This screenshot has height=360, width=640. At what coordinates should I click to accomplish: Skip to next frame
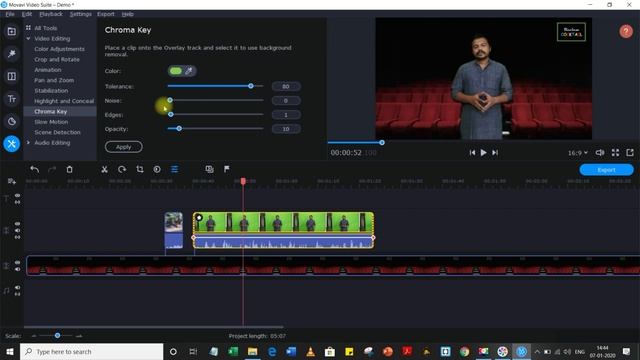[495, 152]
